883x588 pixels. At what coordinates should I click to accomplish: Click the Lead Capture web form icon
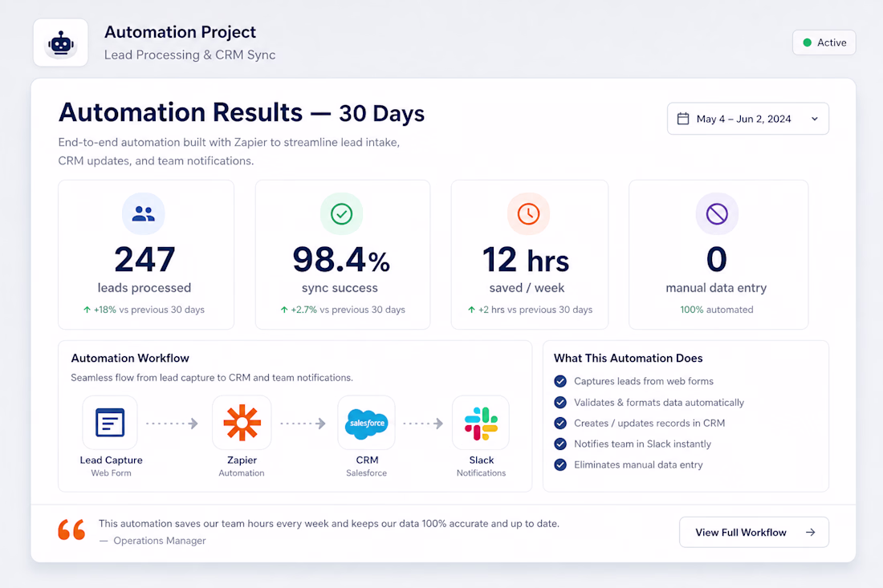pyautogui.click(x=110, y=423)
